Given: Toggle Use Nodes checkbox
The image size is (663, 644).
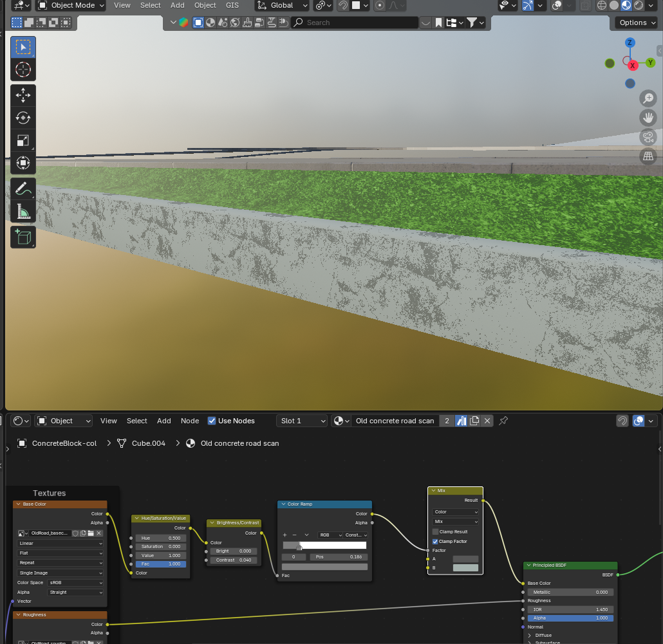Looking at the screenshot, I should (212, 421).
